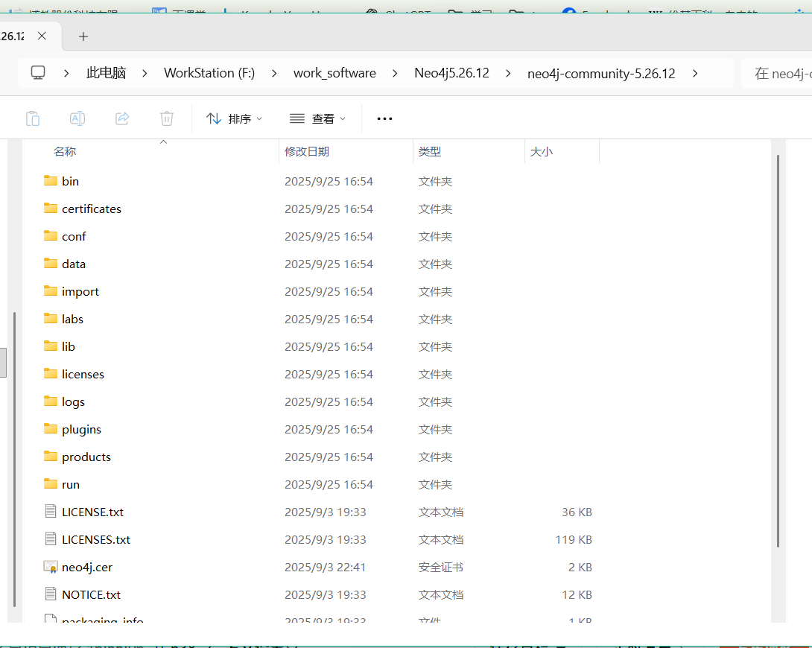Select the lib folder icon
Viewport: 812px width, 648px height.
click(x=50, y=346)
